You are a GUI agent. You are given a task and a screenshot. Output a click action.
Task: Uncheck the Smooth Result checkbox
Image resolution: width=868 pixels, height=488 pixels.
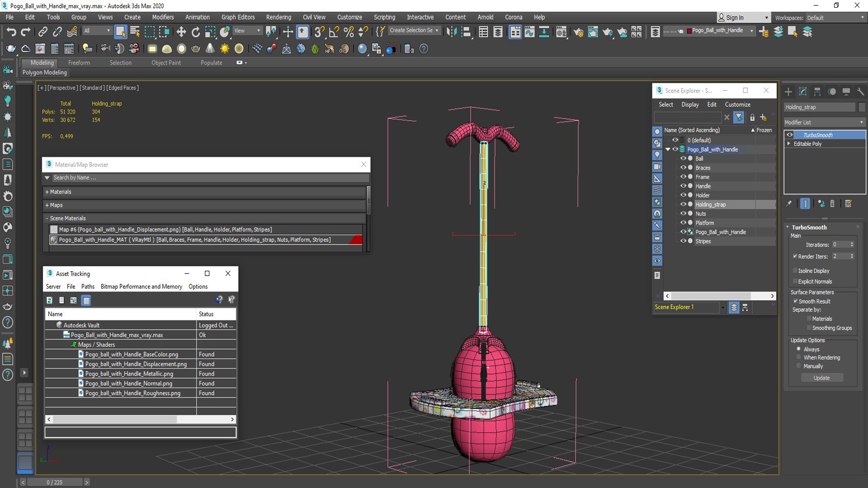point(795,301)
